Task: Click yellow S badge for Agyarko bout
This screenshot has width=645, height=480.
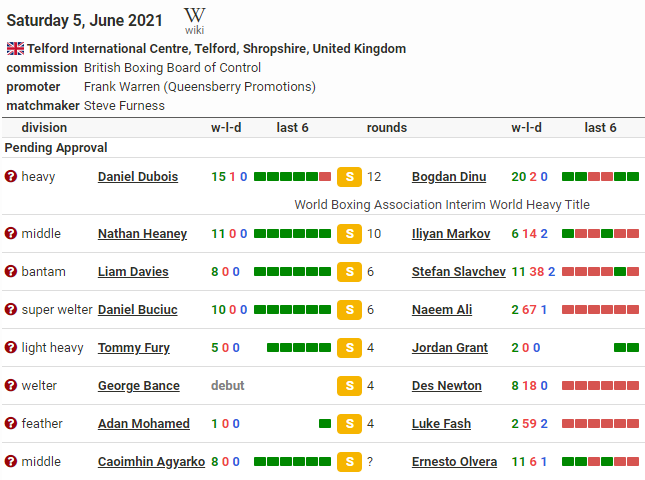Action: coord(349,462)
